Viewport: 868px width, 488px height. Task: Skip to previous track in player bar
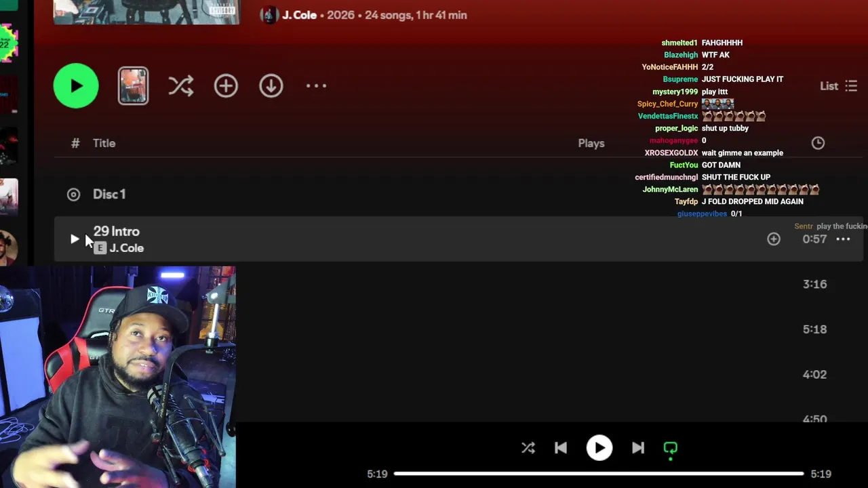(561, 448)
